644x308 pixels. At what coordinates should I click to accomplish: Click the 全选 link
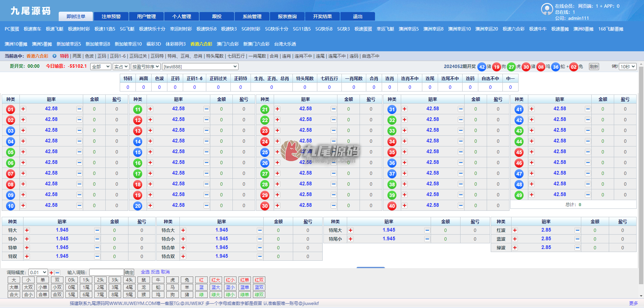point(145,272)
